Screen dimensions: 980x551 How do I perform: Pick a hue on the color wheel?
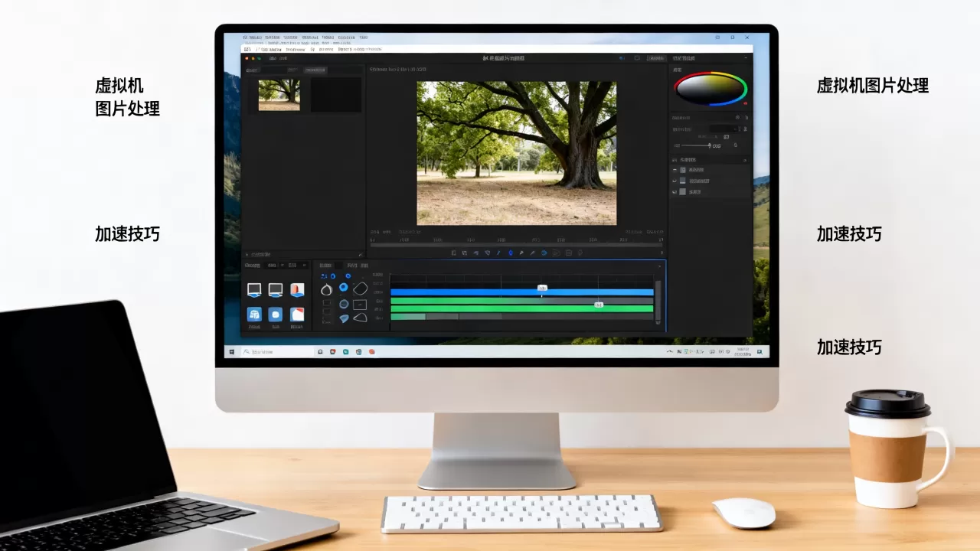pos(710,88)
